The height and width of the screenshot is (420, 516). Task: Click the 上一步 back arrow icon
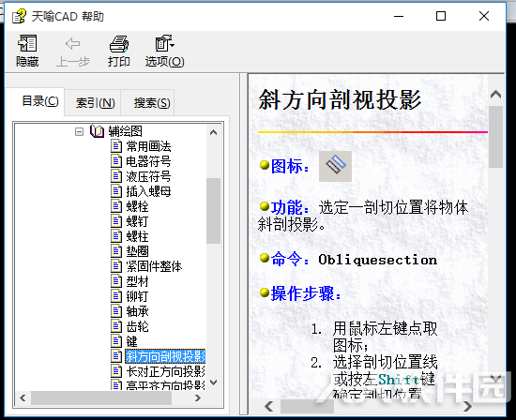point(73,43)
